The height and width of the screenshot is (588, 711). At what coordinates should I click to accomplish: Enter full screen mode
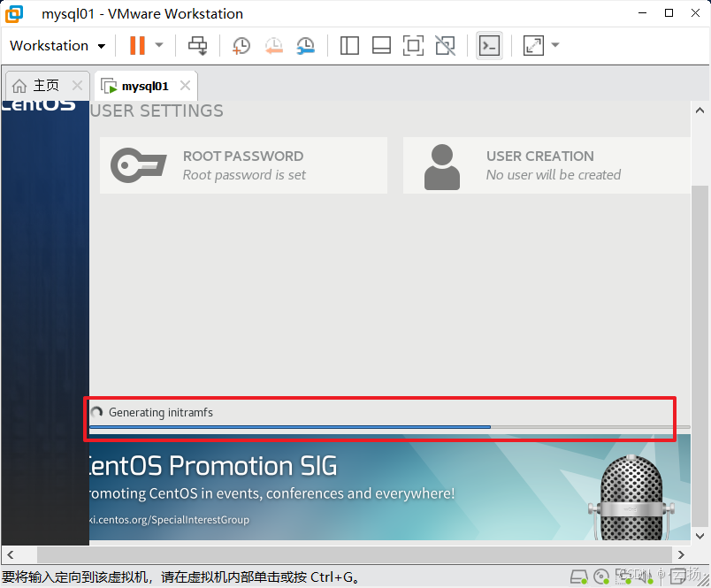pos(413,45)
